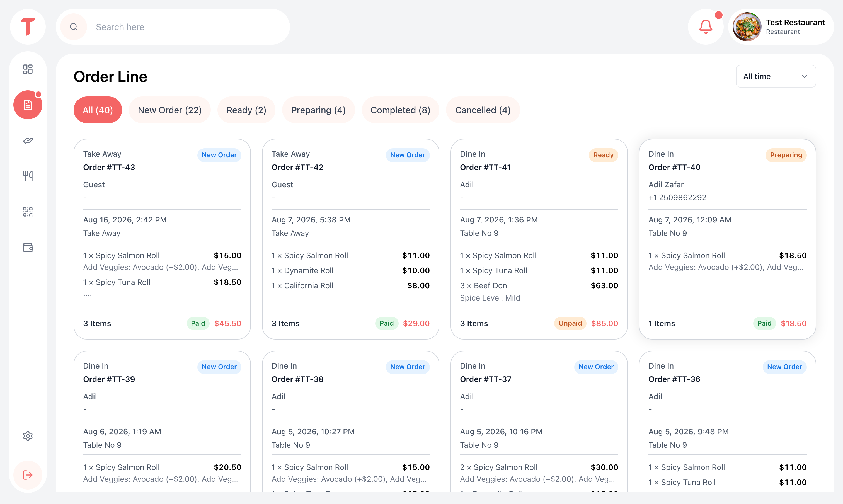Image resolution: width=843 pixels, height=504 pixels.
Task: Open the dashboard grid icon in sidebar
Action: click(28, 69)
